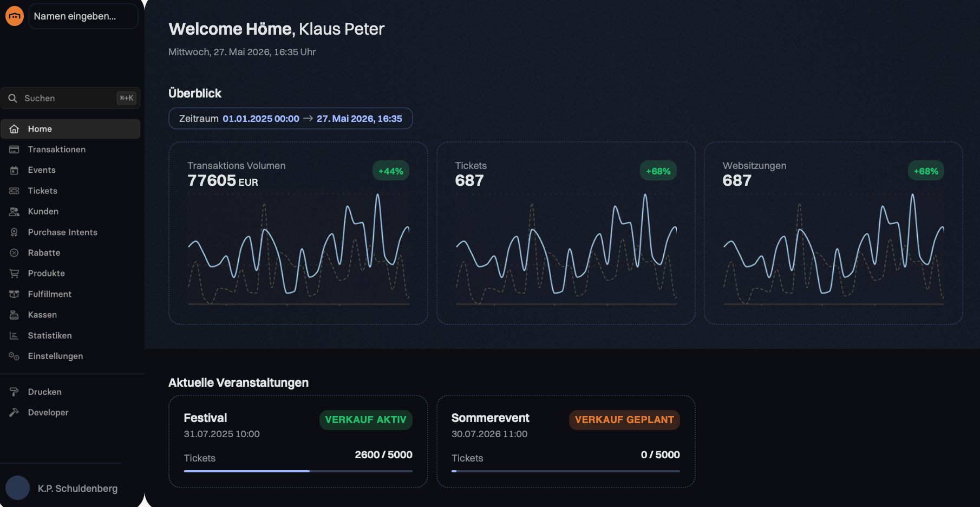
Task: Click the Purchase Intents icon
Action: [14, 232]
